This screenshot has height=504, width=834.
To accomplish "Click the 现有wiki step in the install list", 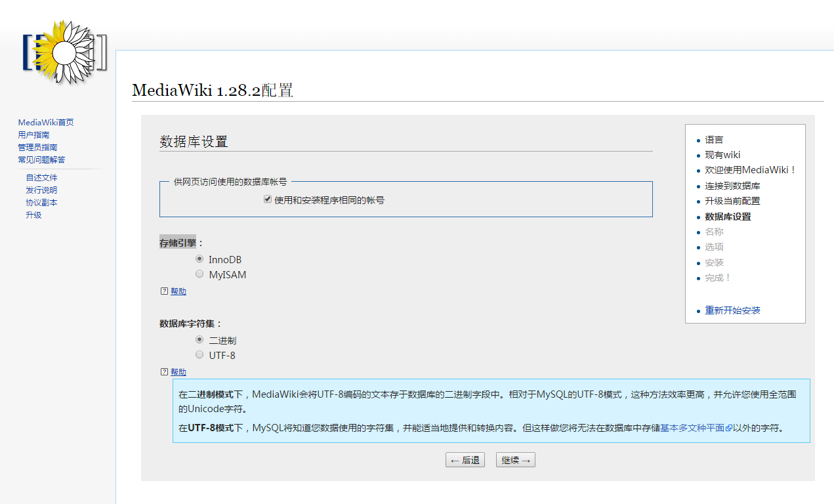I will click(x=722, y=155).
